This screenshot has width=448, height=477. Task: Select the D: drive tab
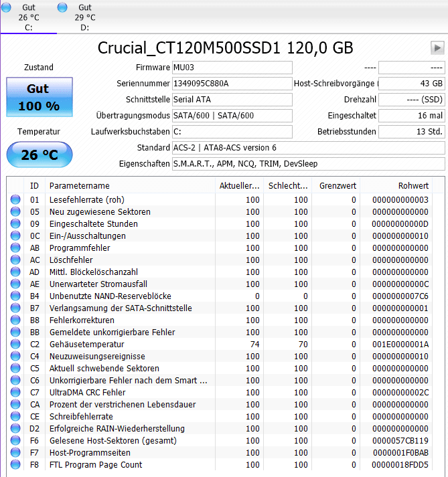[x=84, y=17]
